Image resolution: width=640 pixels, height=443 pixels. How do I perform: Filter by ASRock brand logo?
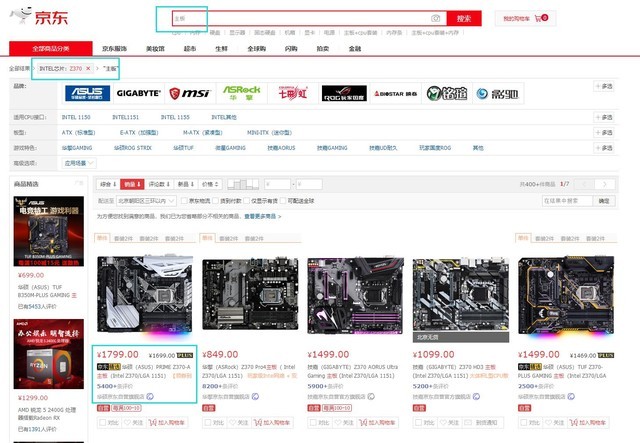241,93
